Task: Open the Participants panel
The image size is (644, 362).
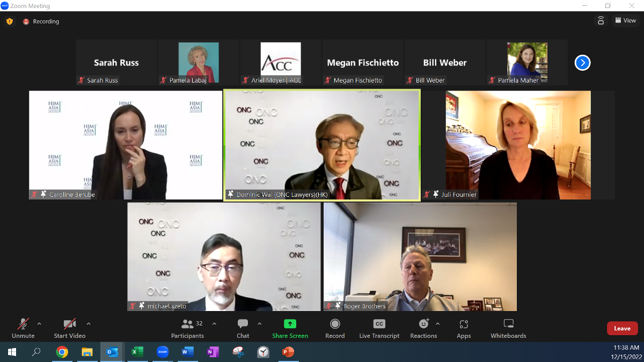Action: [x=187, y=328]
